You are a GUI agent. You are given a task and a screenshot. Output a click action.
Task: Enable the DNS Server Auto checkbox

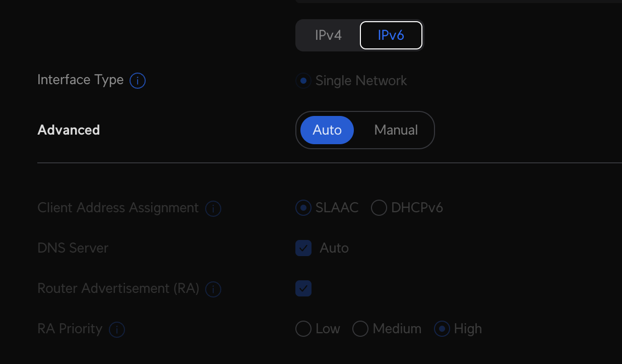[x=303, y=248]
